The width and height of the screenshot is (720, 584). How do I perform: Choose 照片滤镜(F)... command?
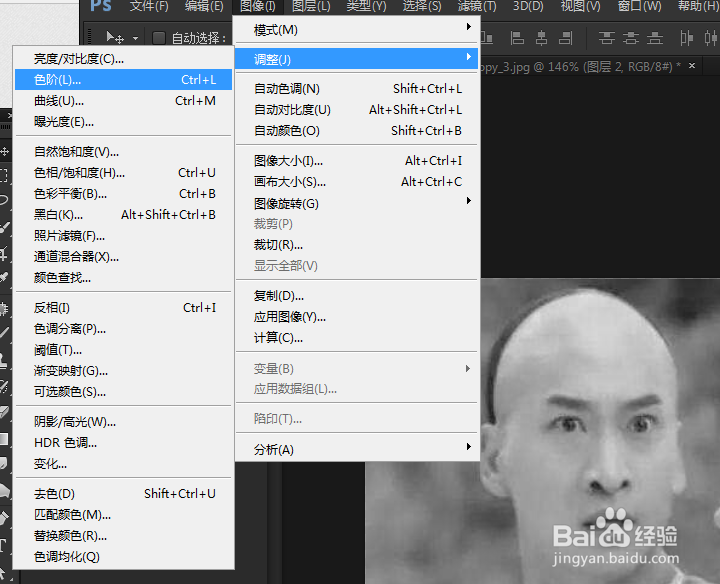pos(124,236)
